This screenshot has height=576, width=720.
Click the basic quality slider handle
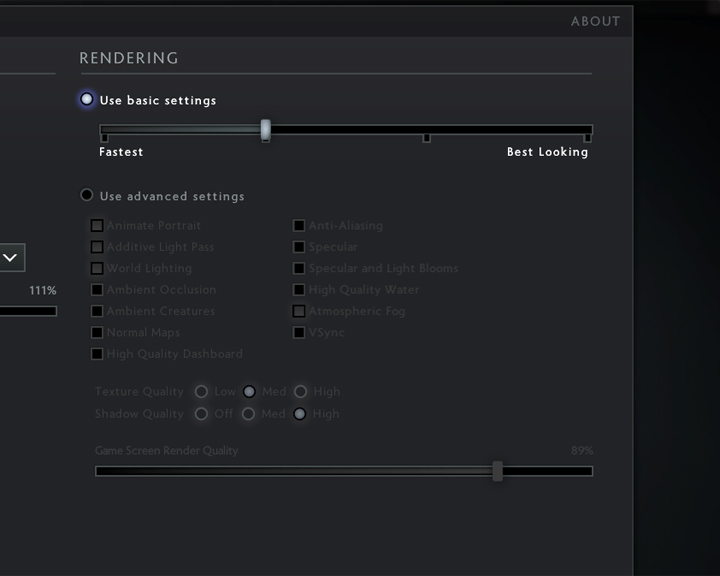point(265,130)
